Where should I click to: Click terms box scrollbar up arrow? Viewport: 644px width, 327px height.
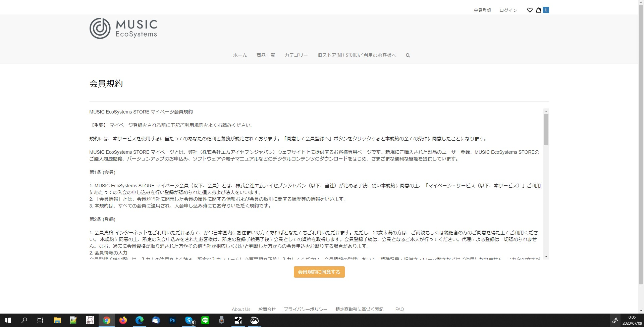[546, 111]
